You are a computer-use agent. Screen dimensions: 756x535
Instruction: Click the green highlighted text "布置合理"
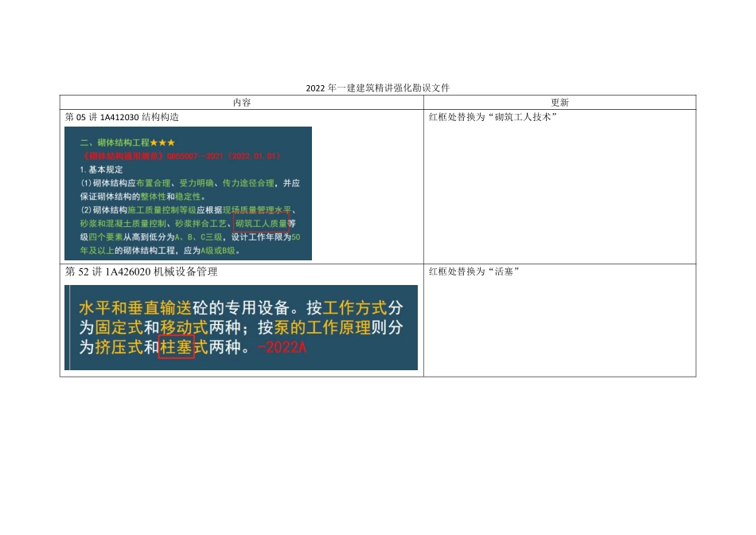tap(155, 184)
